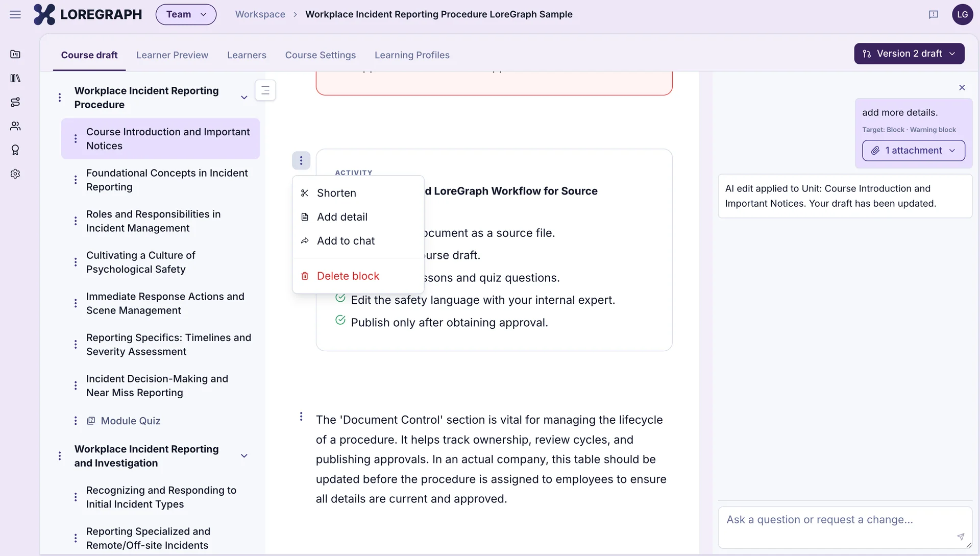The height and width of the screenshot is (556, 980).
Task: Choose Add to chat from block menu
Action: pos(358,241)
